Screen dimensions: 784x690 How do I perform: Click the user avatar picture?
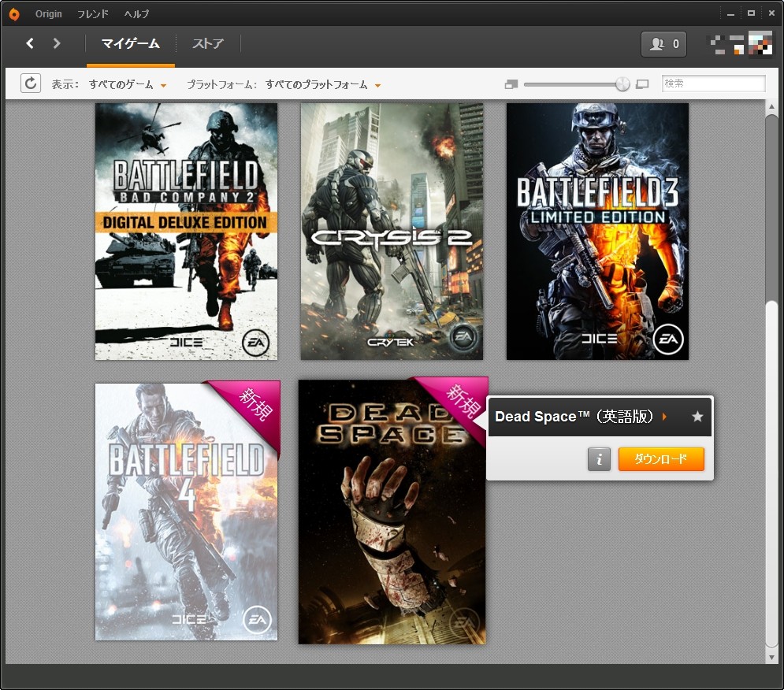coord(760,44)
